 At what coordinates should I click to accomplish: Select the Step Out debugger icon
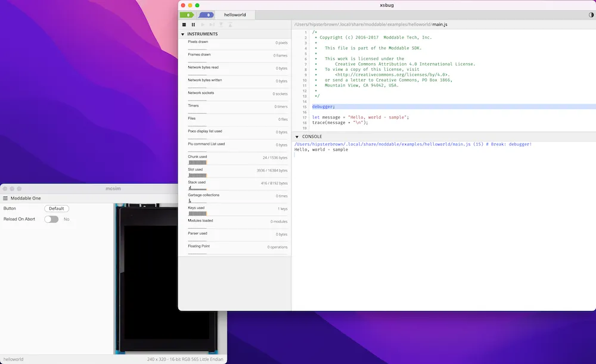click(229, 24)
